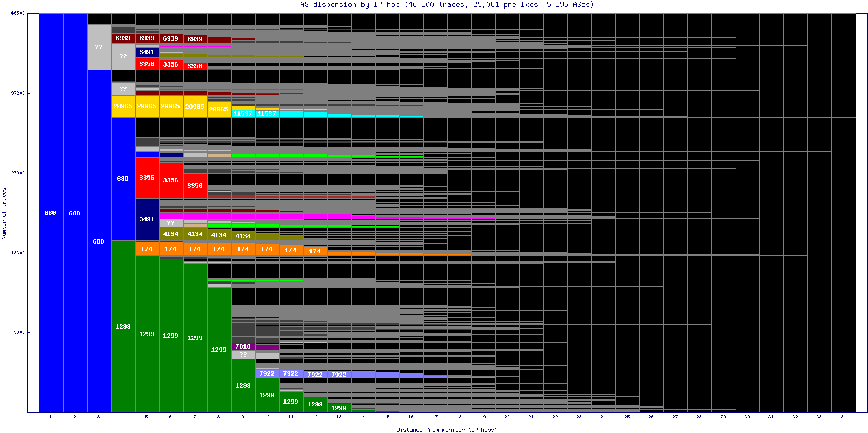The width and height of the screenshot is (868, 433).
Task: Select the green AS 1299 block at hop 5
Action: coord(147,334)
